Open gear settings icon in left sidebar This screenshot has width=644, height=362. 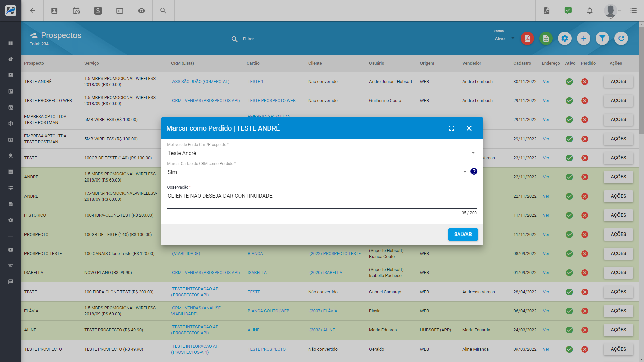[x=11, y=220]
